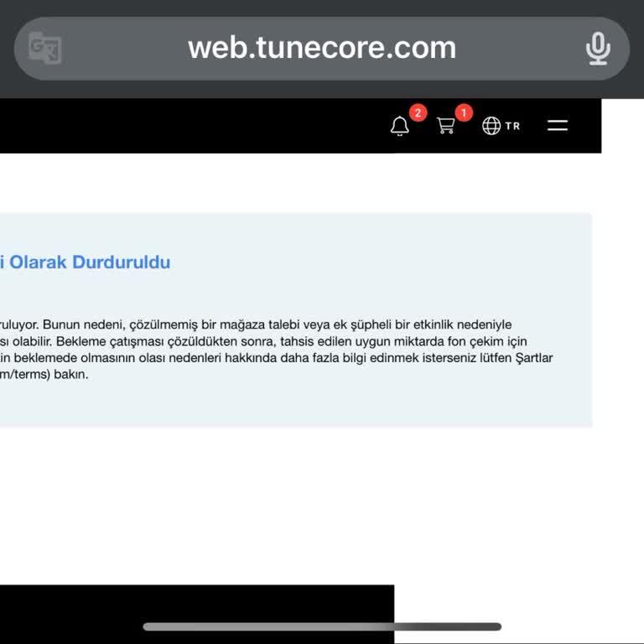
Task: Click the 'm/terms) bakın.' terms link text
Action: tap(44, 375)
